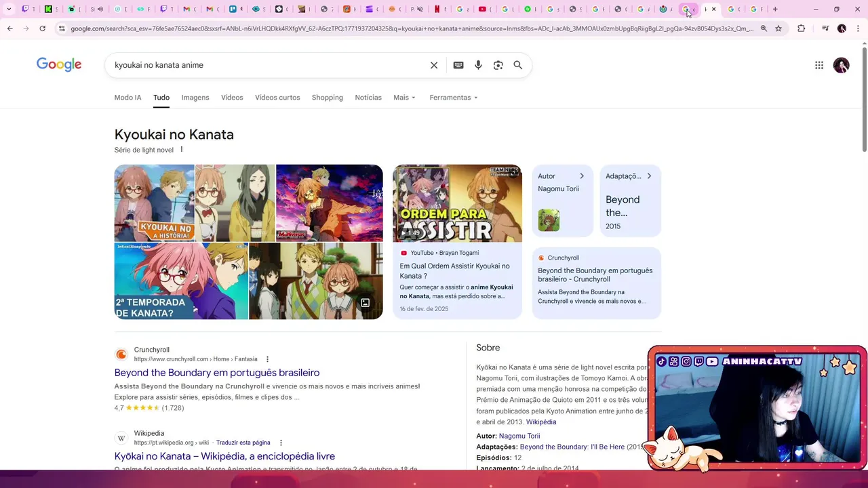The image size is (868, 488).
Task: Play the 'Ordem para Assistir' YouTube video thumbnail
Action: tap(458, 203)
